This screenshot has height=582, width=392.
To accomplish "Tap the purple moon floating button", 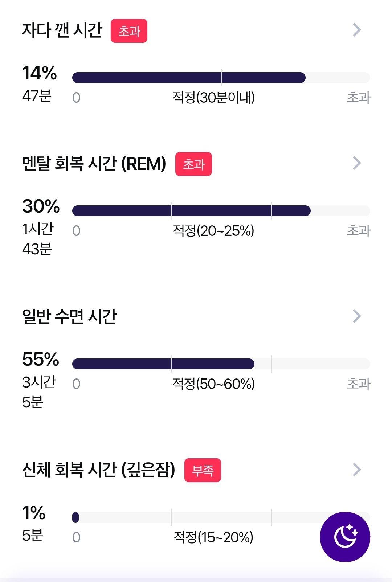I will pyautogui.click(x=345, y=537).
